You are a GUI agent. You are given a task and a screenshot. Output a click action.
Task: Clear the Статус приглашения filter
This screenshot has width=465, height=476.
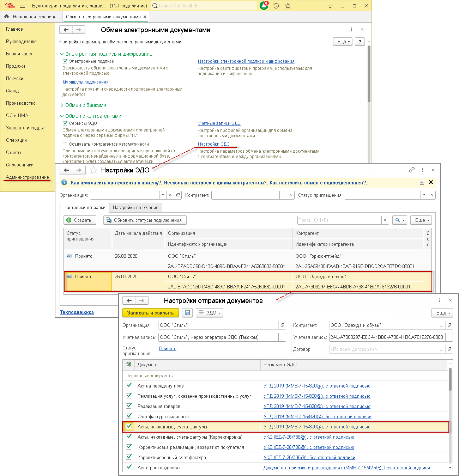click(x=431, y=195)
